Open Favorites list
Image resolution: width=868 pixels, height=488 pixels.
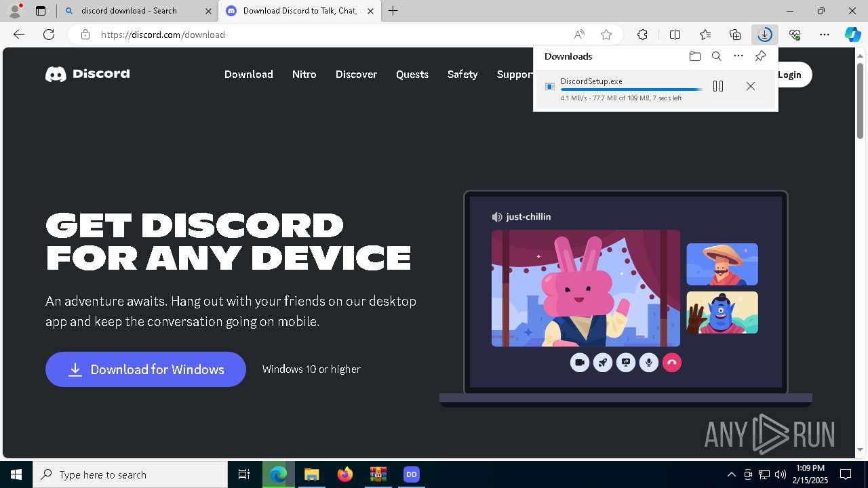click(705, 35)
